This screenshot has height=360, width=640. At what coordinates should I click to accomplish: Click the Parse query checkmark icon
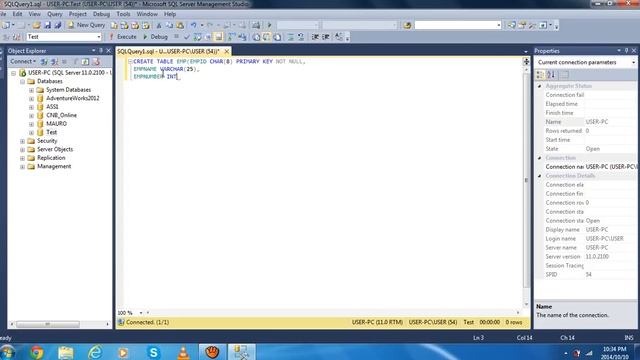click(x=187, y=37)
